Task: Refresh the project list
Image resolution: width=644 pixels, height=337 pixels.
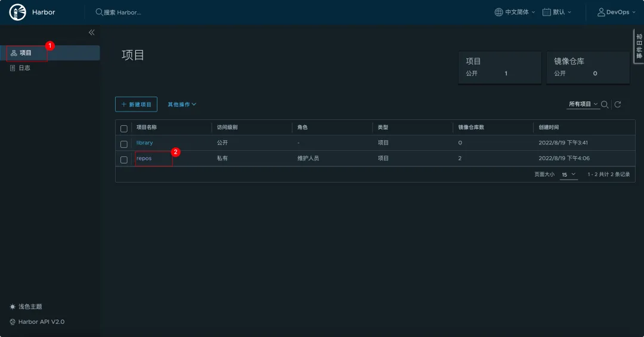Action: tap(617, 104)
